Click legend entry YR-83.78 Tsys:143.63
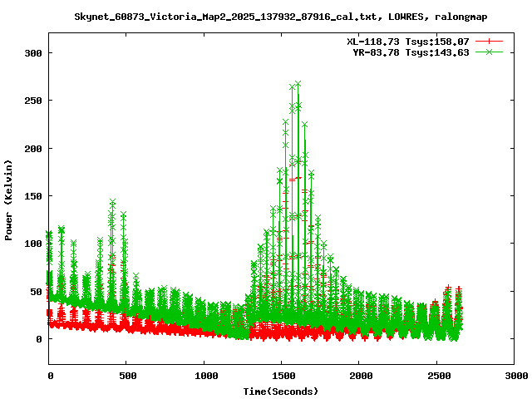Viewport: 532px width, 399px height. pos(411,52)
